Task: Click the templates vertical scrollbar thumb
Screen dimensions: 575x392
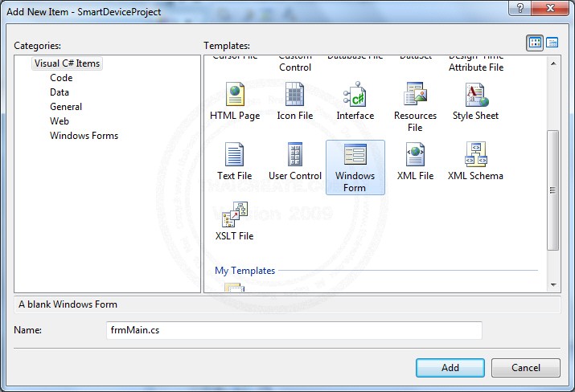Action: (x=552, y=190)
